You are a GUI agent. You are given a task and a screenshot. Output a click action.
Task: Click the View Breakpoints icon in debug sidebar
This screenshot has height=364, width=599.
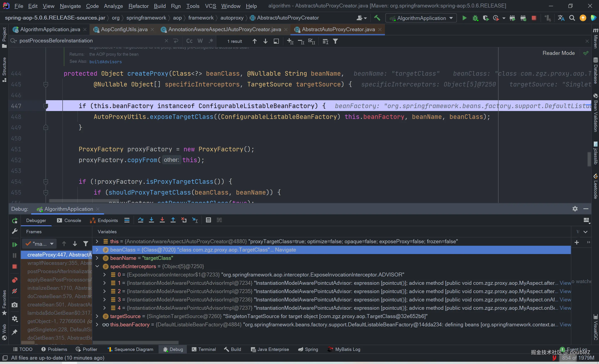pos(15,280)
